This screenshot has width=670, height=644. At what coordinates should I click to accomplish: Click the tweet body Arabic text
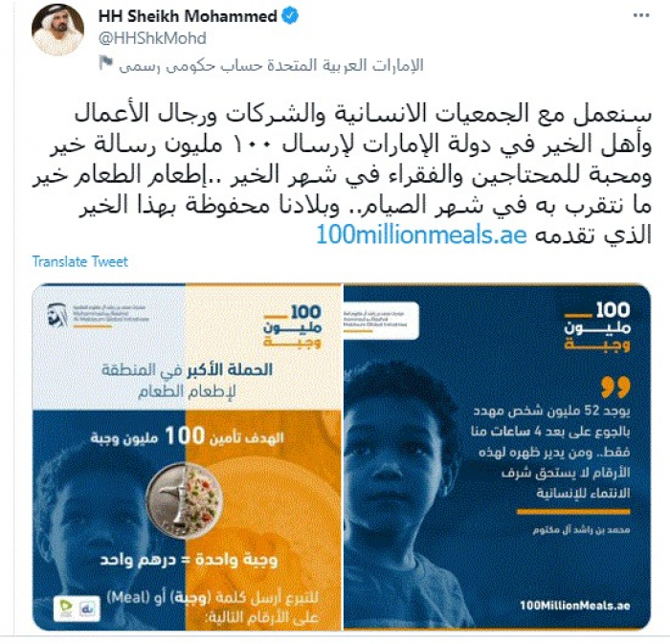[x=342, y=174]
